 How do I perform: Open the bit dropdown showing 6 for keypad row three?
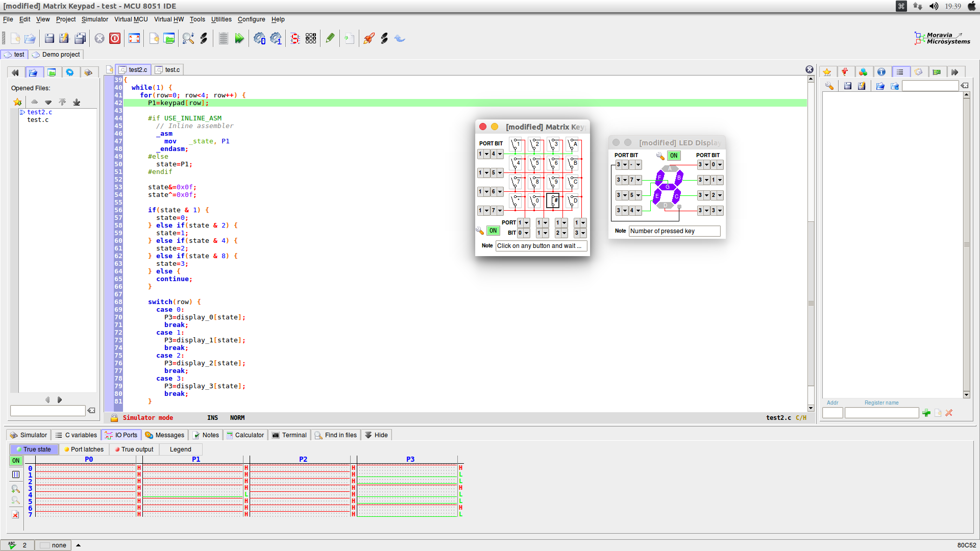point(497,191)
